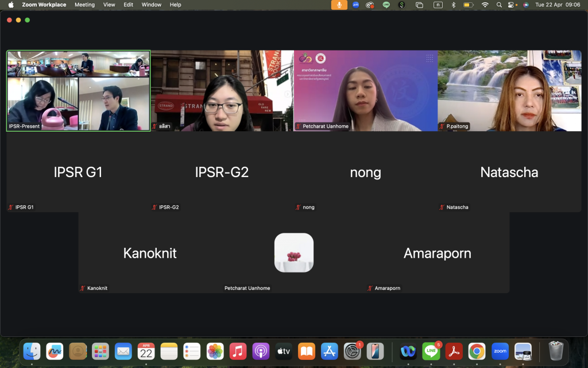588x368 pixels.
Task: Open LINE from the dock
Action: (431, 351)
